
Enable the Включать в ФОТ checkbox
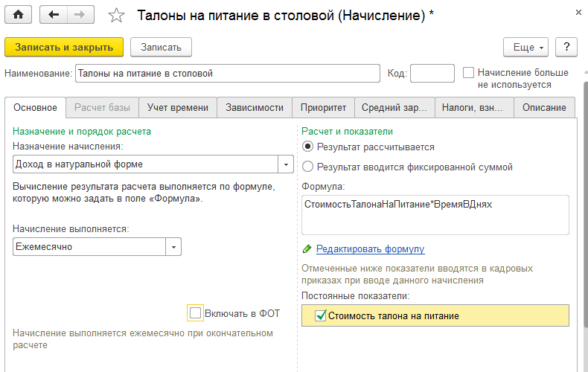[x=196, y=313]
